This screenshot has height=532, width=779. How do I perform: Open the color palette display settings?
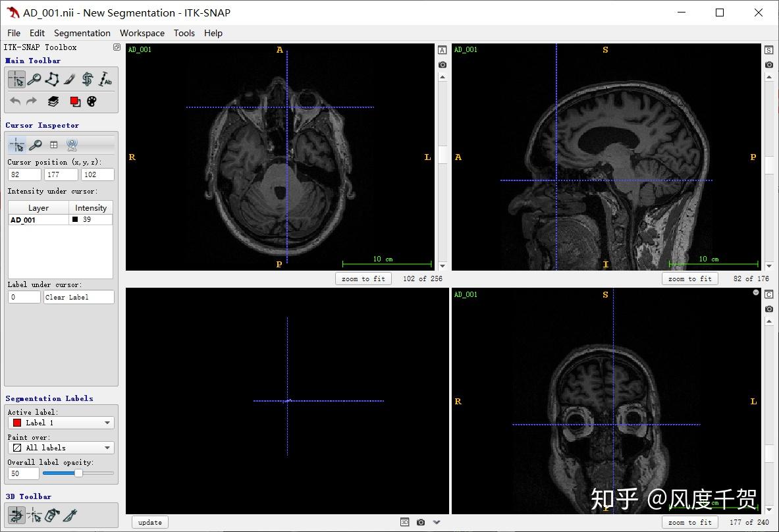(x=92, y=101)
